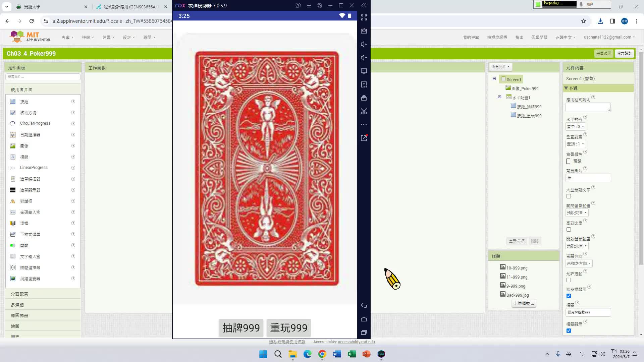Toggle 允許捲動 checkbox
Image resolution: width=644 pixels, height=362 pixels.
569,280
